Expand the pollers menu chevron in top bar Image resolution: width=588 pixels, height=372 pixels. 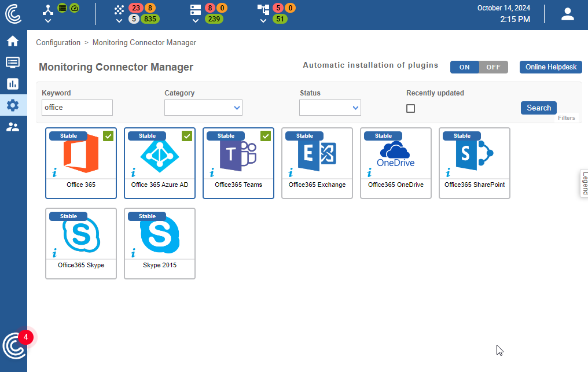tap(48, 21)
